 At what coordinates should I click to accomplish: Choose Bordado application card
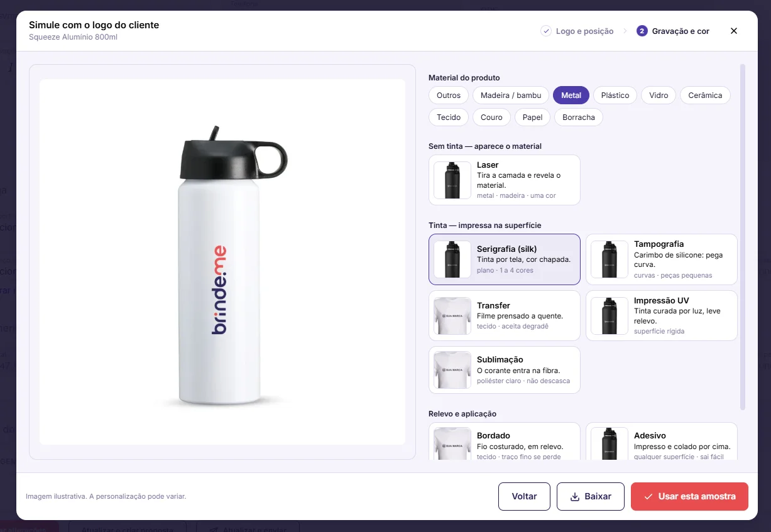pyautogui.click(x=505, y=442)
